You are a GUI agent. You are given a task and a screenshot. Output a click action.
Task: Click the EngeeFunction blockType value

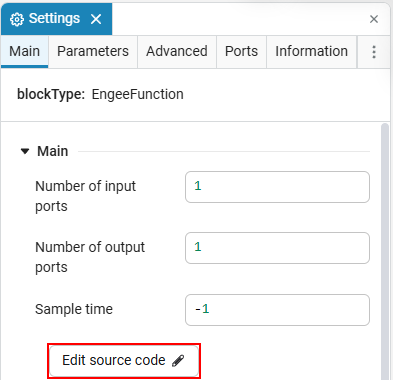[138, 94]
